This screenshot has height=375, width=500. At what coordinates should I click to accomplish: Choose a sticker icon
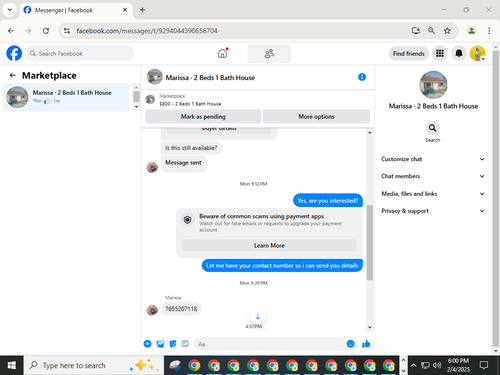(x=173, y=344)
